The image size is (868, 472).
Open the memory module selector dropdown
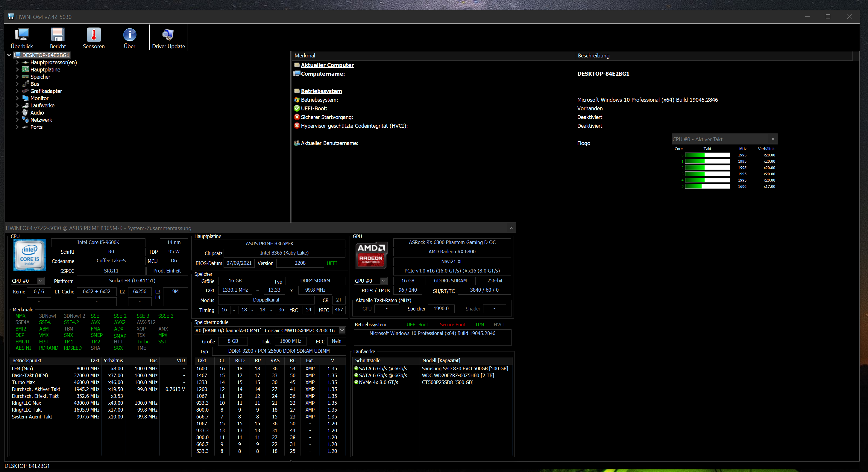[342, 330]
